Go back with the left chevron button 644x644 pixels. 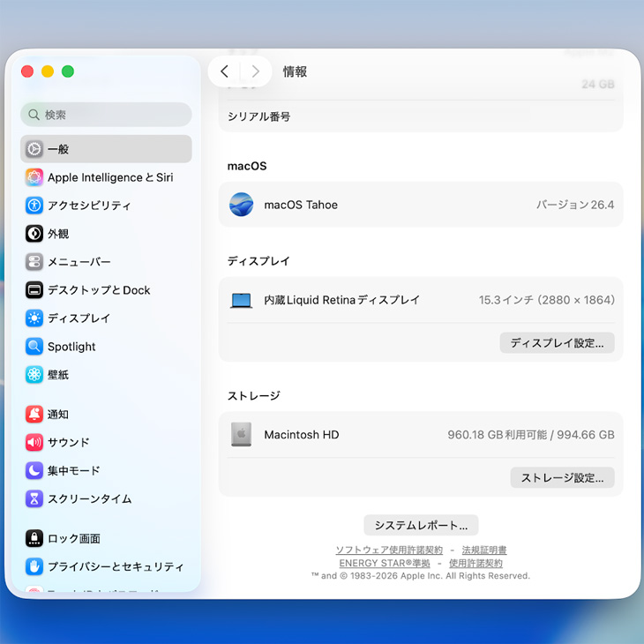(224, 71)
